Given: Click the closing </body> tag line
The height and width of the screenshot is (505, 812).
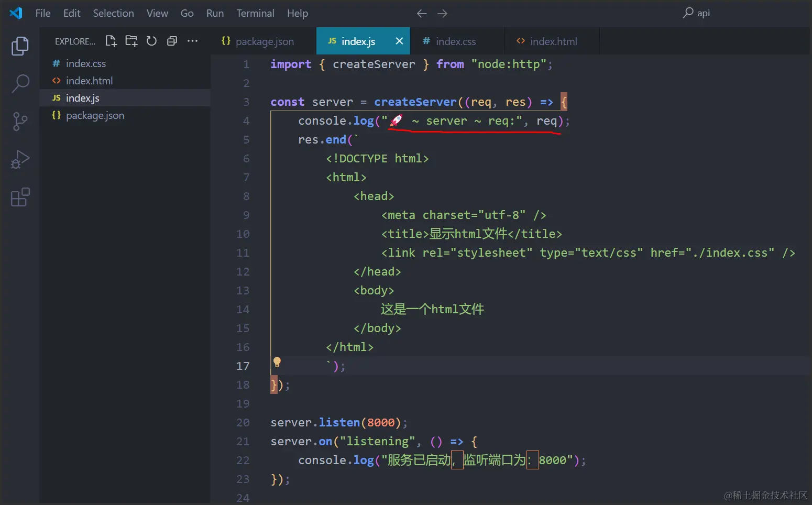Looking at the screenshot, I should coord(377,328).
